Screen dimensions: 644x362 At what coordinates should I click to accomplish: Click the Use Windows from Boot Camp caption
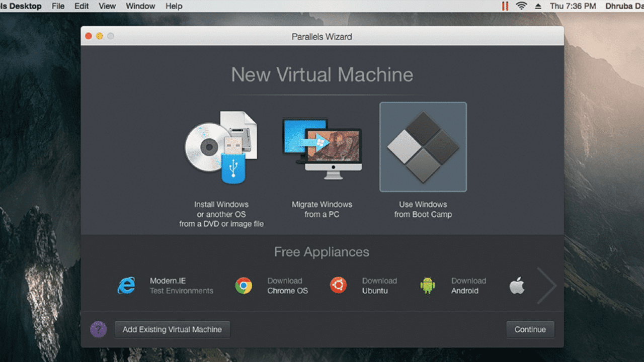pyautogui.click(x=423, y=209)
